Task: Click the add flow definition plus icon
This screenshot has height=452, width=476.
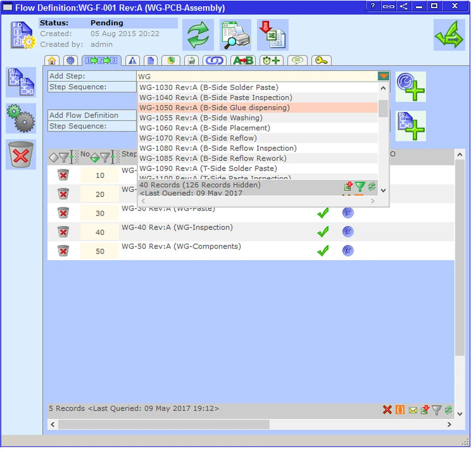Action: point(411,126)
